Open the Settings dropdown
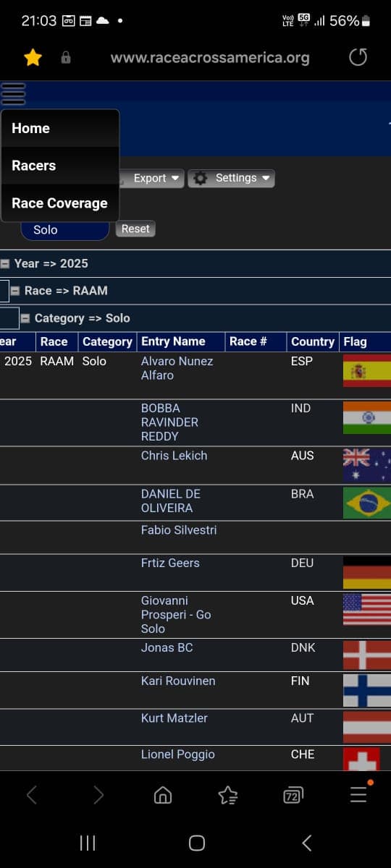The width and height of the screenshot is (391, 868). (x=231, y=178)
